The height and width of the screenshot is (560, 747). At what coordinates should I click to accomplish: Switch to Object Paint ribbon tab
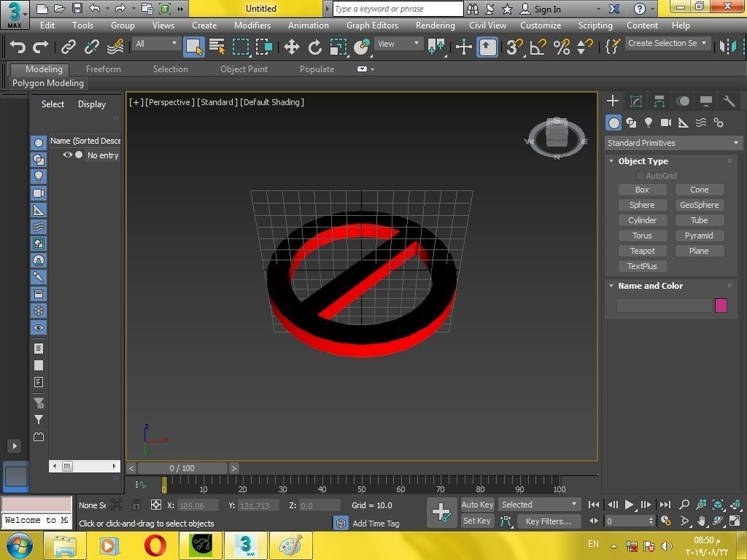point(244,69)
